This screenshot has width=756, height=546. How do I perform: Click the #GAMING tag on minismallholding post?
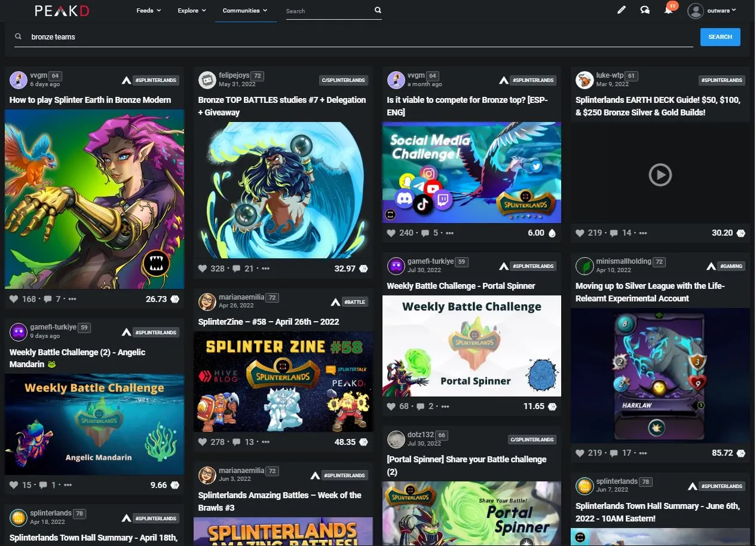click(731, 266)
